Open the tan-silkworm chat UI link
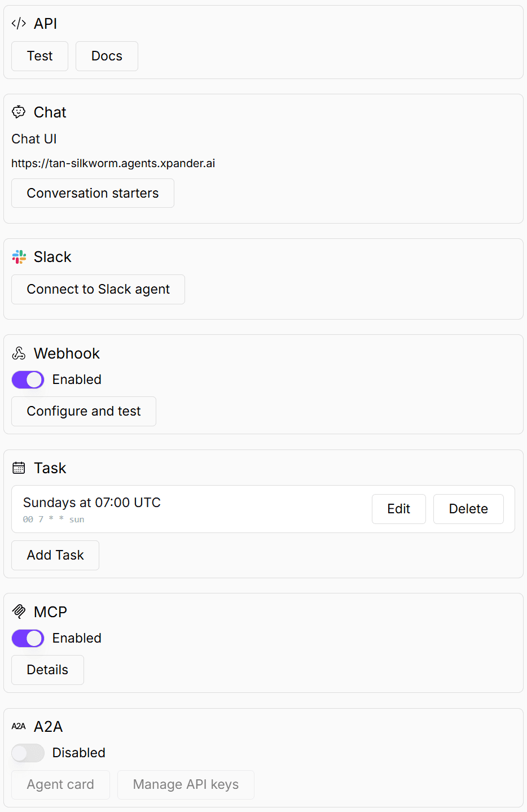 coord(113,163)
